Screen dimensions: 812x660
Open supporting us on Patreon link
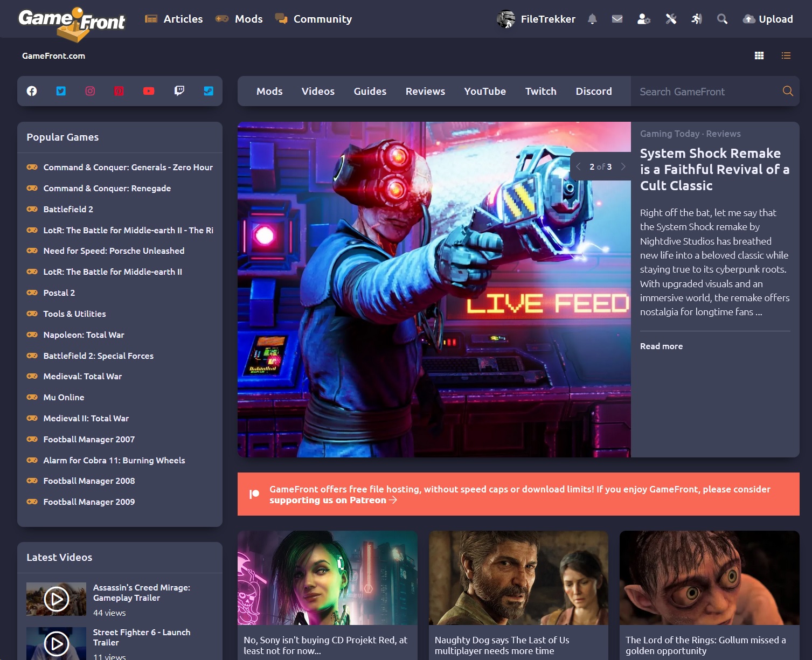coord(333,500)
